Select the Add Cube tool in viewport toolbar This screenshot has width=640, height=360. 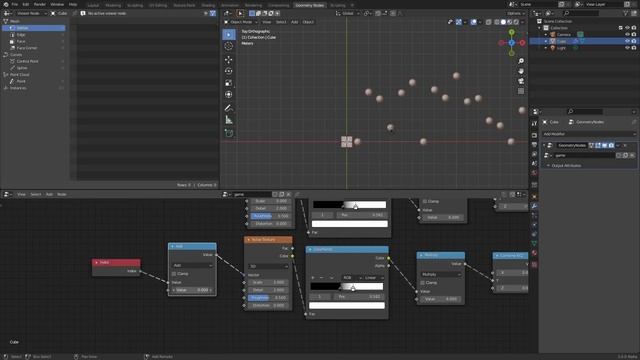click(229, 133)
